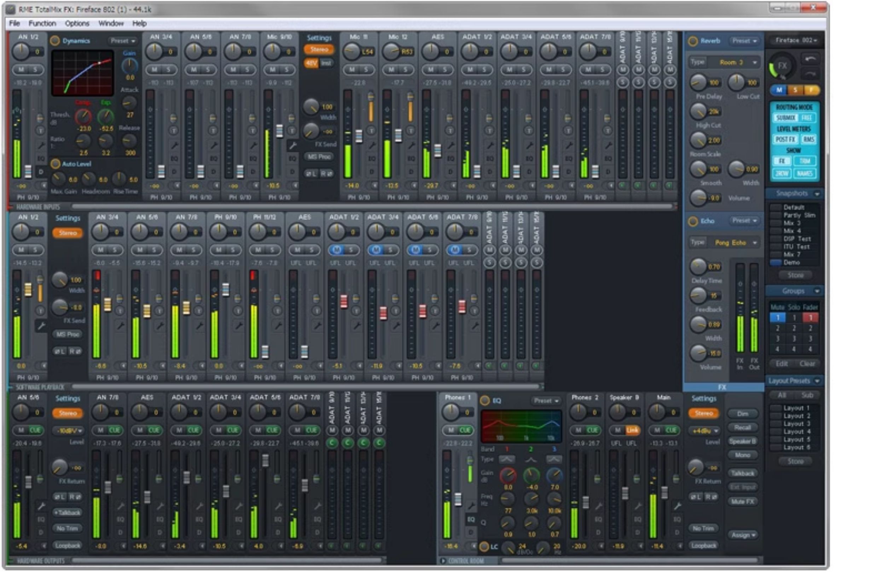The width and height of the screenshot is (877, 588).
Task: Click the T trim button on input AN 1/2
Action: tap(40, 130)
